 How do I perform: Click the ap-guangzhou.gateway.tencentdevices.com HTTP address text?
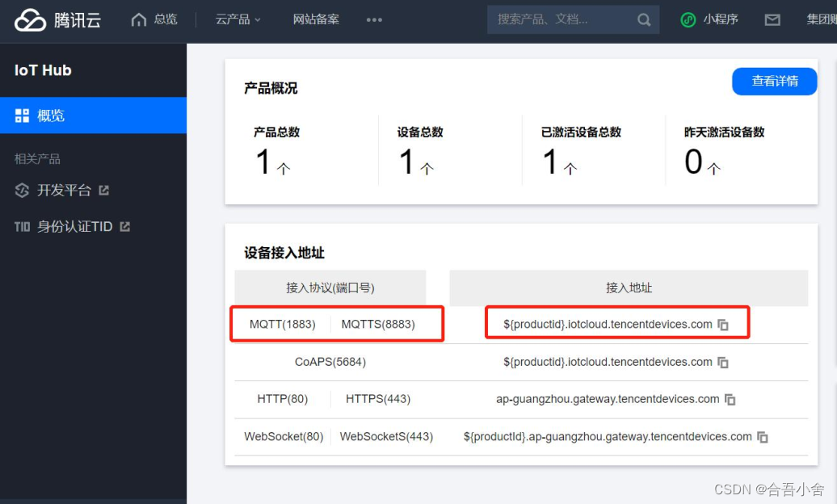[x=608, y=399]
